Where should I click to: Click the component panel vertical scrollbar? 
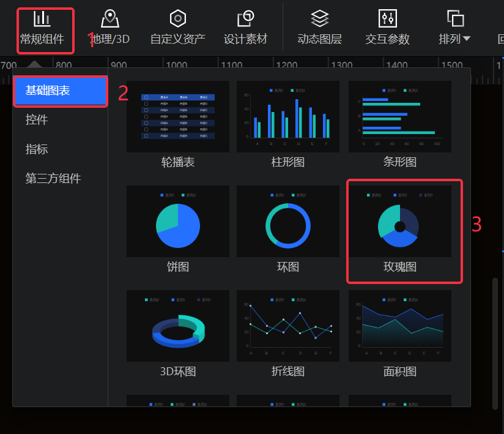(495, 343)
